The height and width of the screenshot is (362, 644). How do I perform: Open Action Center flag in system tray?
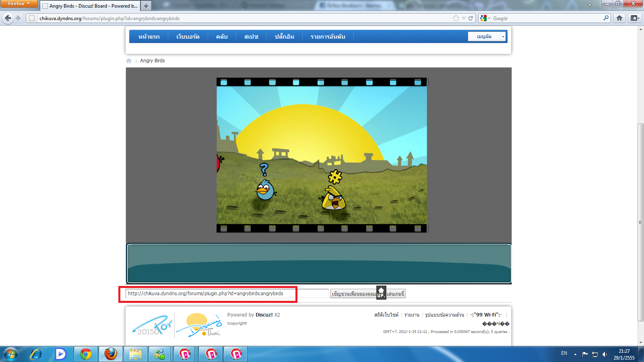585,354
